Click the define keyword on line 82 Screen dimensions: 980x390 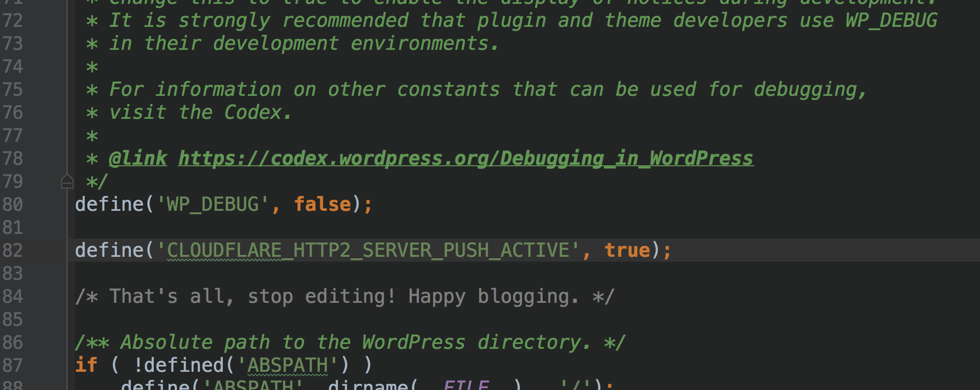coord(109,250)
